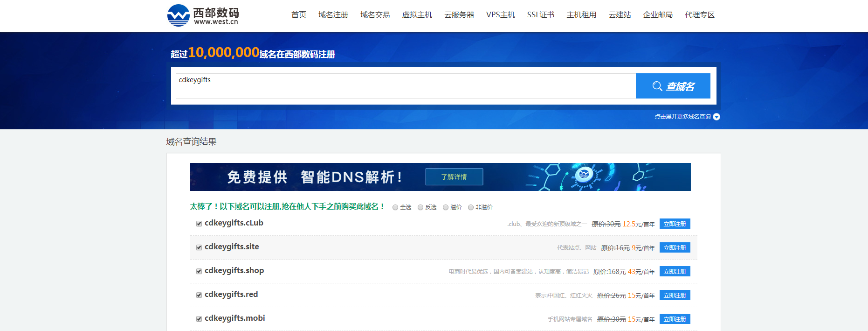Click the cdkeygifts.red domain name text
The width and height of the screenshot is (868, 331).
231,295
